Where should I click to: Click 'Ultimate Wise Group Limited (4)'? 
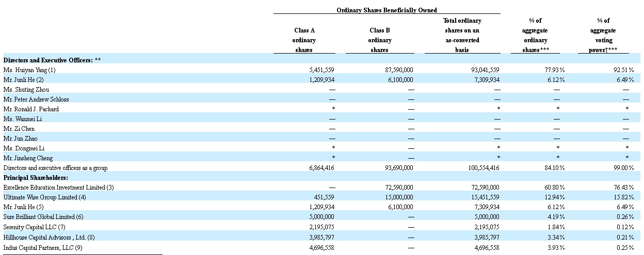44,197
